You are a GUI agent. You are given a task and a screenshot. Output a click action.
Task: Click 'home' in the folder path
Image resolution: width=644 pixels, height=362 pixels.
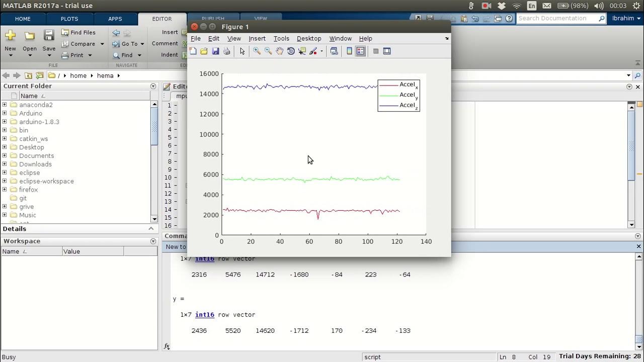click(78, 75)
